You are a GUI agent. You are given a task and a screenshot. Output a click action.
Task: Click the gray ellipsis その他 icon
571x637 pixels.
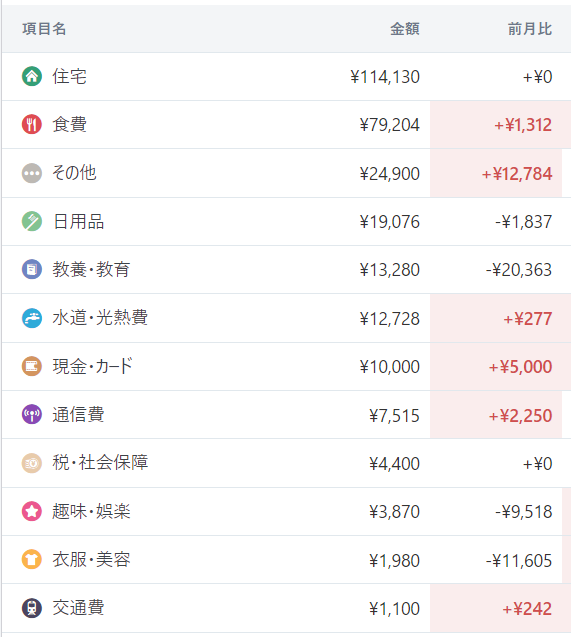pos(32,173)
